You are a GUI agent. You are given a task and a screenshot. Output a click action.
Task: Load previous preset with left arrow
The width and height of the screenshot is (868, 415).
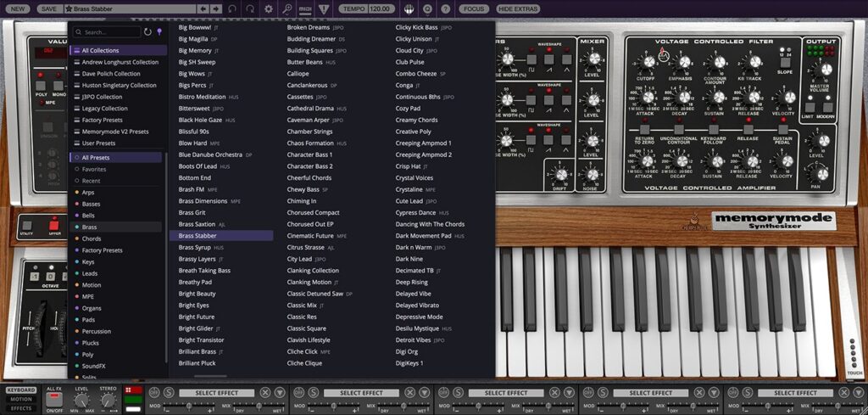203,8
